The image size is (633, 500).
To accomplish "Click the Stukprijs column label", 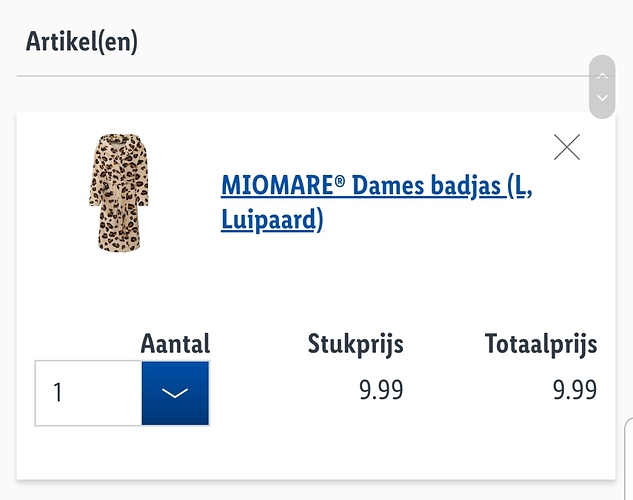I will tap(355, 345).
